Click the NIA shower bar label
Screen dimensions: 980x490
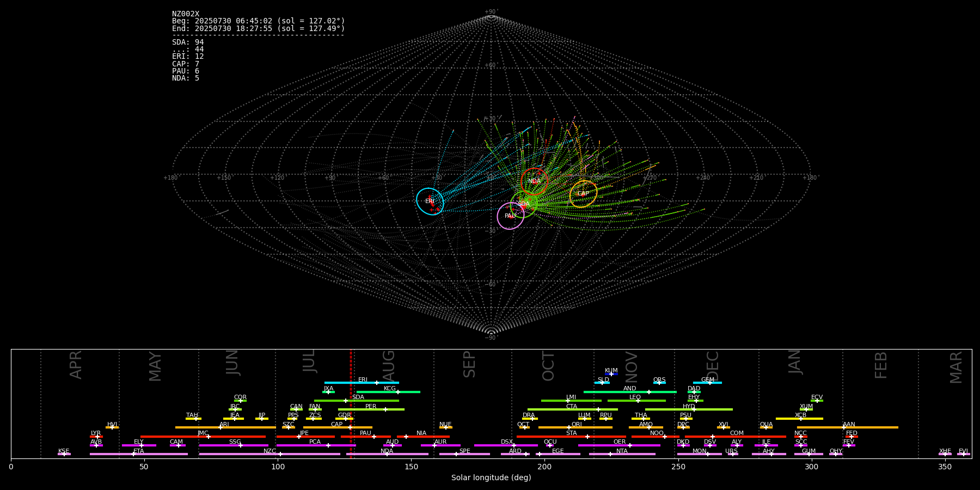tap(421, 433)
